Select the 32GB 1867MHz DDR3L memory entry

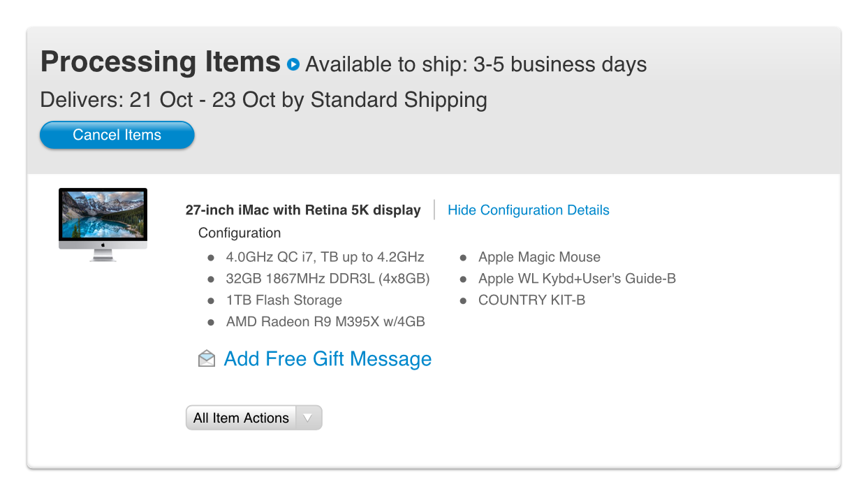pos(328,279)
